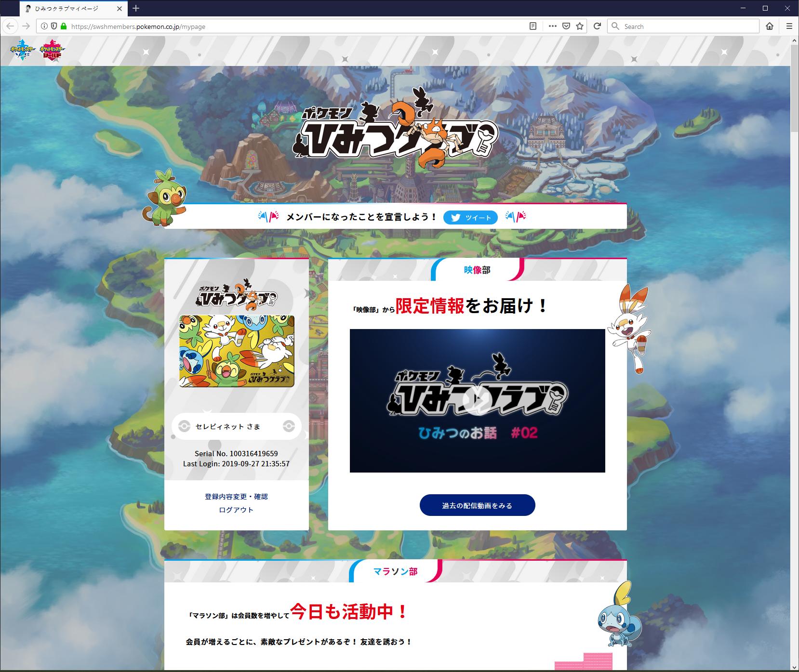799x672 pixels.
Task: Click メンバーになったことを宣言しよう！ text
Action: pyautogui.click(x=361, y=217)
